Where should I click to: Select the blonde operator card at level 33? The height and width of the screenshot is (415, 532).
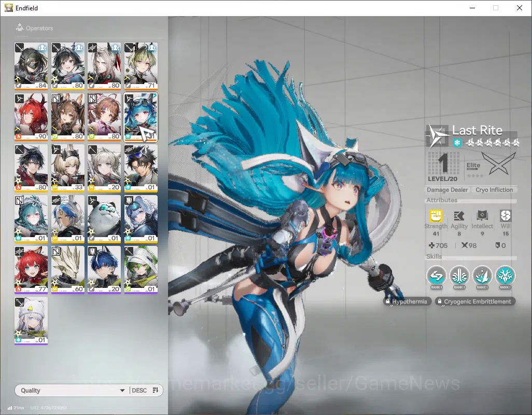point(67,168)
